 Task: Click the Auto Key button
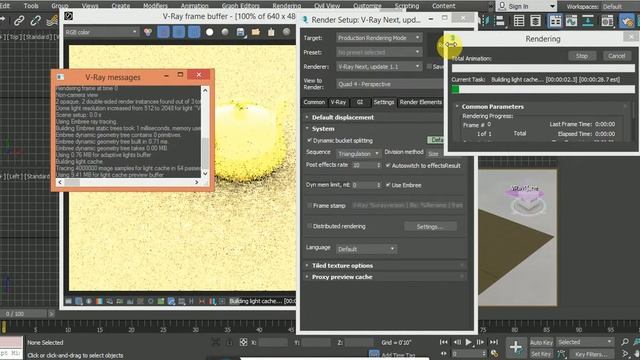point(541,342)
